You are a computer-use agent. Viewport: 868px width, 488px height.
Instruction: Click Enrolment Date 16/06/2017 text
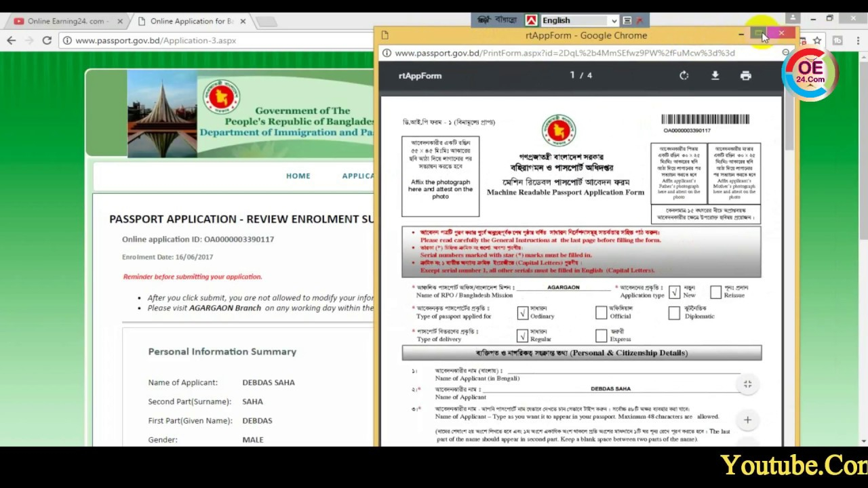pyautogui.click(x=167, y=258)
